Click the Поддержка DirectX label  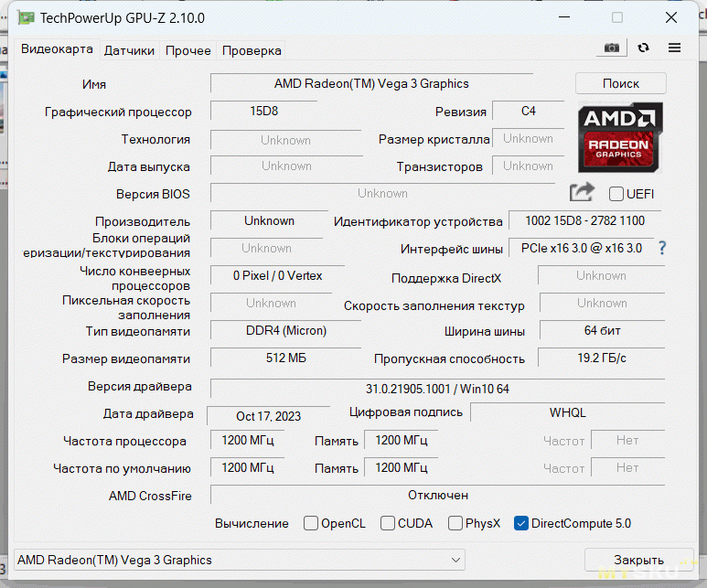click(446, 278)
